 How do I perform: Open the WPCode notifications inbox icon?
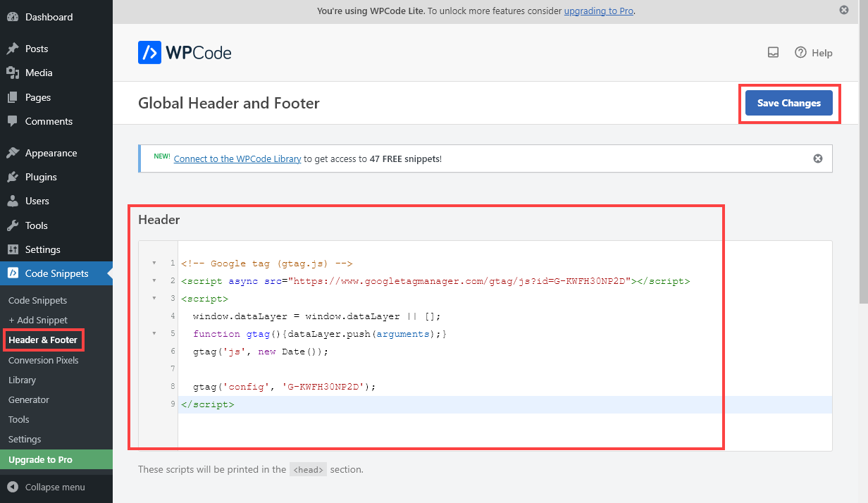[773, 52]
